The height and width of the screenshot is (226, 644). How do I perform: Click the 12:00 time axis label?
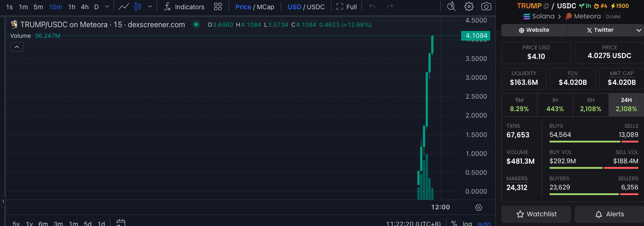pyautogui.click(x=440, y=207)
